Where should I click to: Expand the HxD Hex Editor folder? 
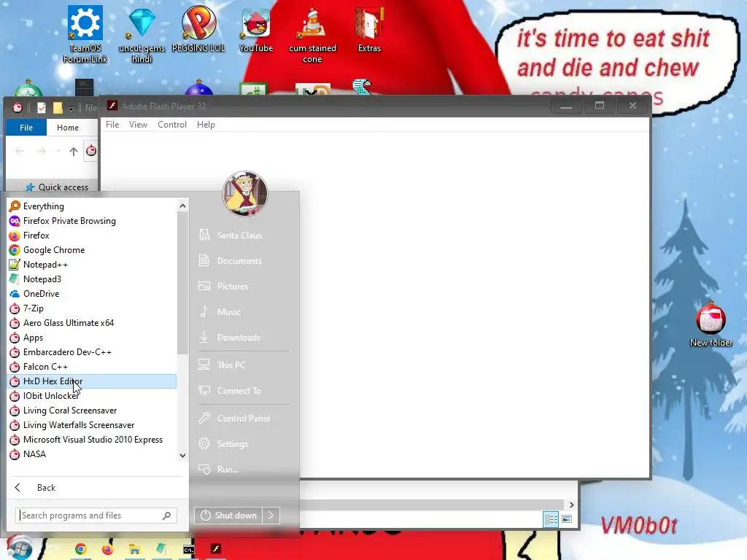click(91, 381)
